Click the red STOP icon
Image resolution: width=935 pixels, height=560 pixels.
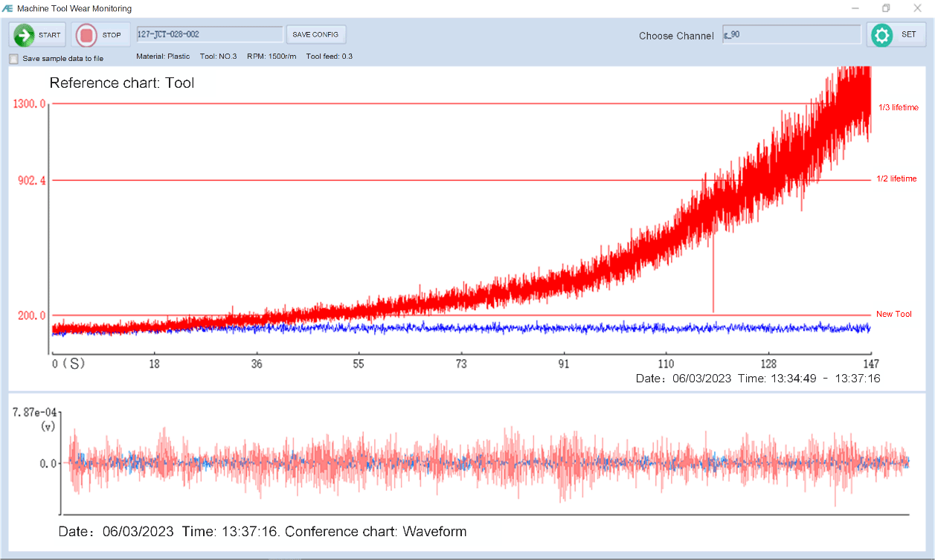pyautogui.click(x=86, y=34)
